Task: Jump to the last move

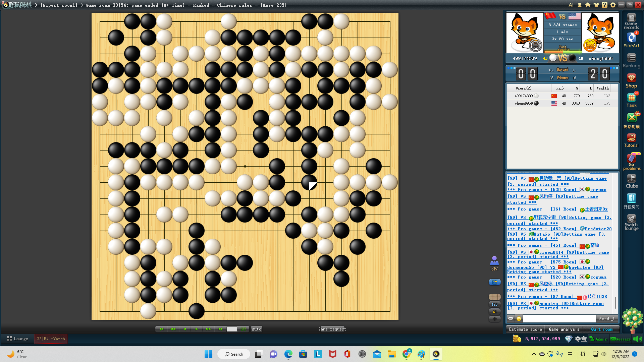Action: pyautogui.click(x=220, y=329)
